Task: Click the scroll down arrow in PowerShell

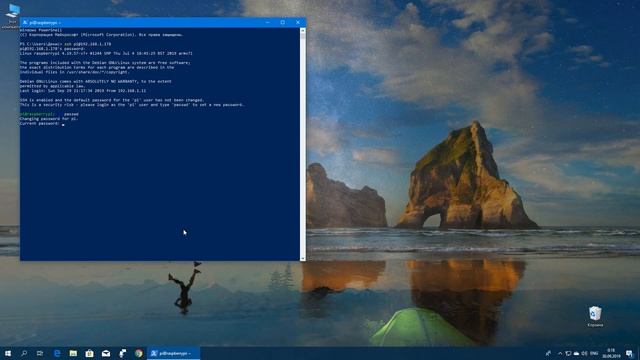Action: (x=302, y=258)
